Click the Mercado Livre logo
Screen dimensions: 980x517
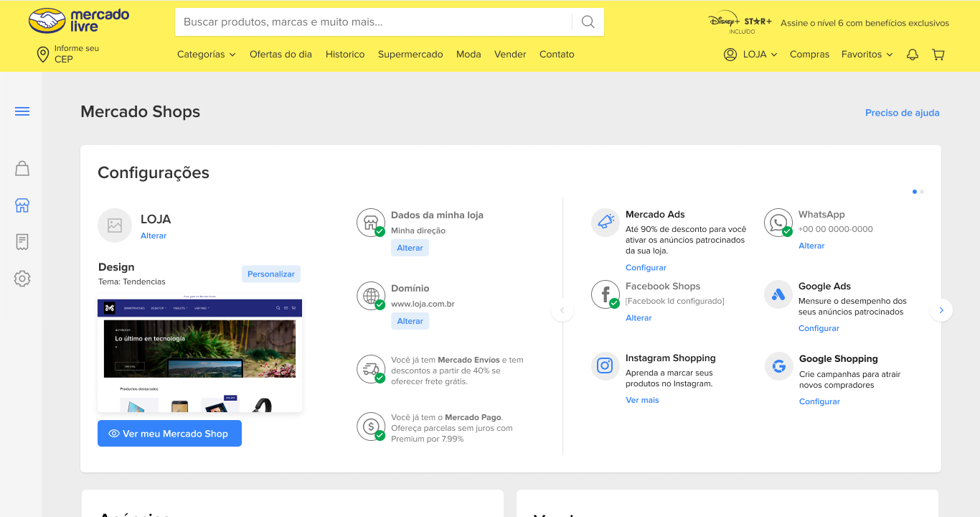[79, 22]
